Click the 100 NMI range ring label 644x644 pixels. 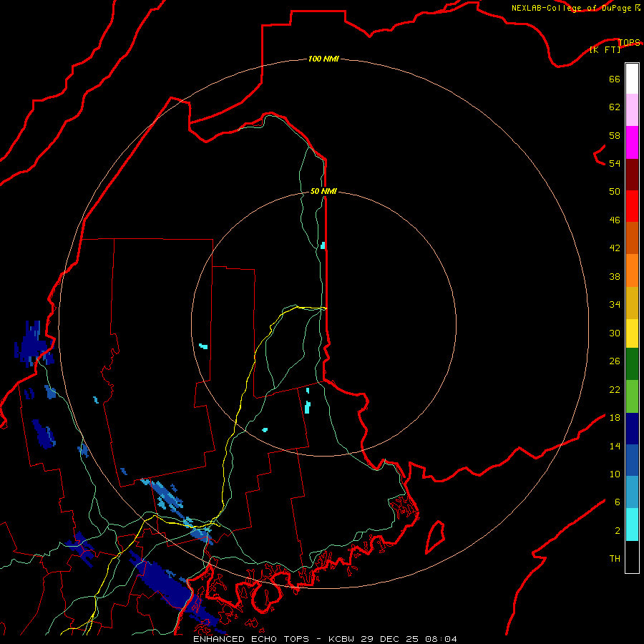point(323,59)
